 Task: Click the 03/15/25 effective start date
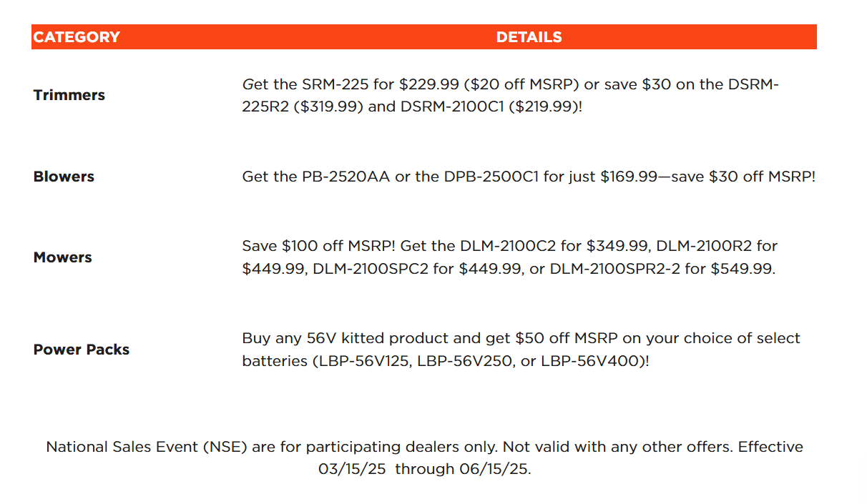(353, 470)
